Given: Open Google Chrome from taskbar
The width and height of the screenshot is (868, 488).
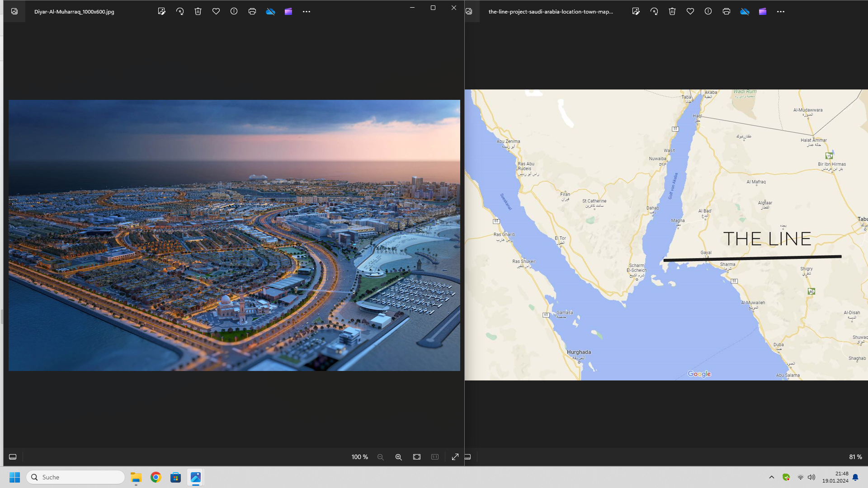Looking at the screenshot, I should pyautogui.click(x=156, y=477).
